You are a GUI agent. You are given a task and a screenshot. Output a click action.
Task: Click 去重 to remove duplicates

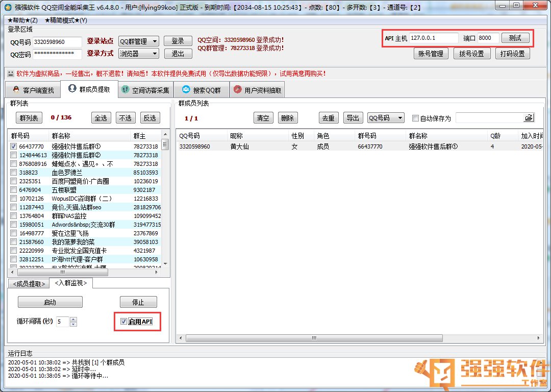(329, 118)
